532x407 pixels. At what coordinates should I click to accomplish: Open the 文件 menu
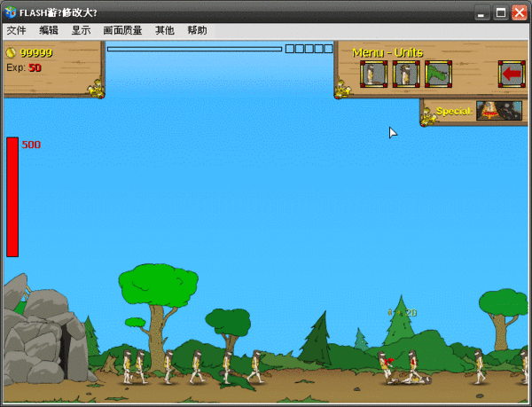(16, 30)
